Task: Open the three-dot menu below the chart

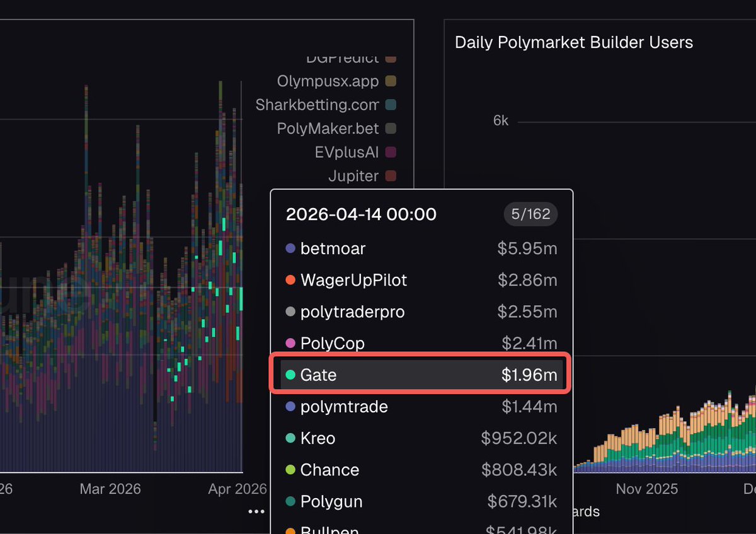Action: pyautogui.click(x=256, y=511)
